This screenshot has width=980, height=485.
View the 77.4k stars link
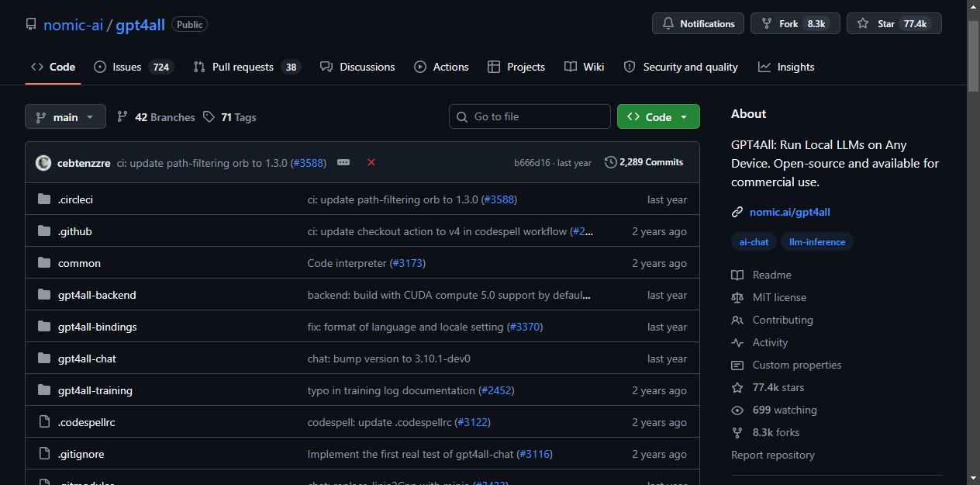[x=768, y=387]
